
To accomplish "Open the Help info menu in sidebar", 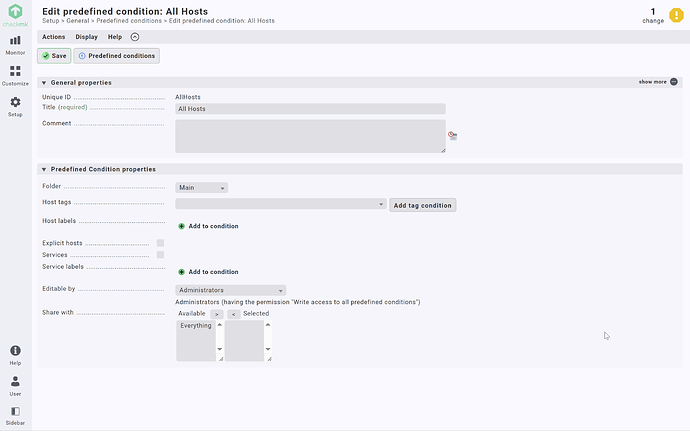I will coord(15,355).
